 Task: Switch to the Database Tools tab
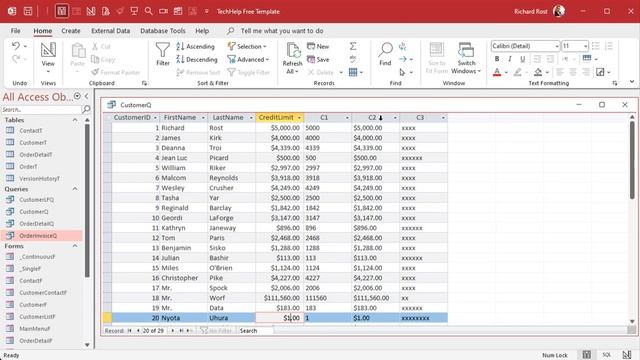[x=162, y=31]
